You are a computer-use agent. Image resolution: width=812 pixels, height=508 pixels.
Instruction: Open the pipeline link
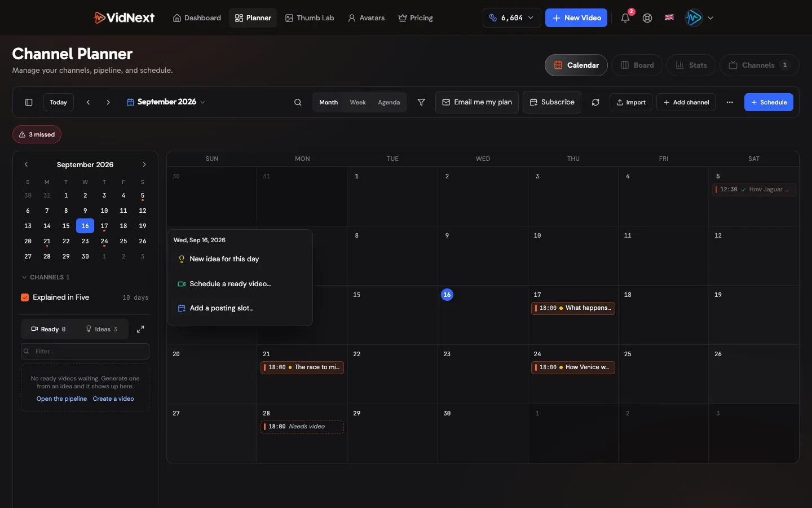pyautogui.click(x=61, y=398)
